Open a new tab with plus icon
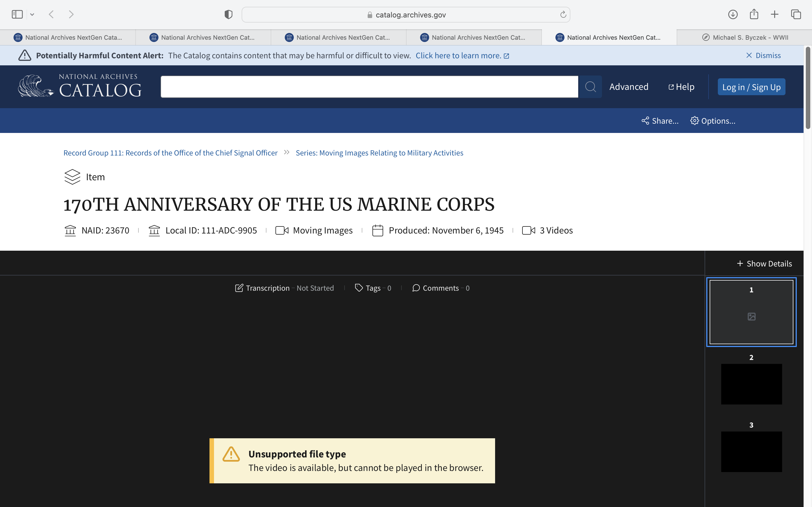Viewport: 812px width, 507px height. coord(775,14)
